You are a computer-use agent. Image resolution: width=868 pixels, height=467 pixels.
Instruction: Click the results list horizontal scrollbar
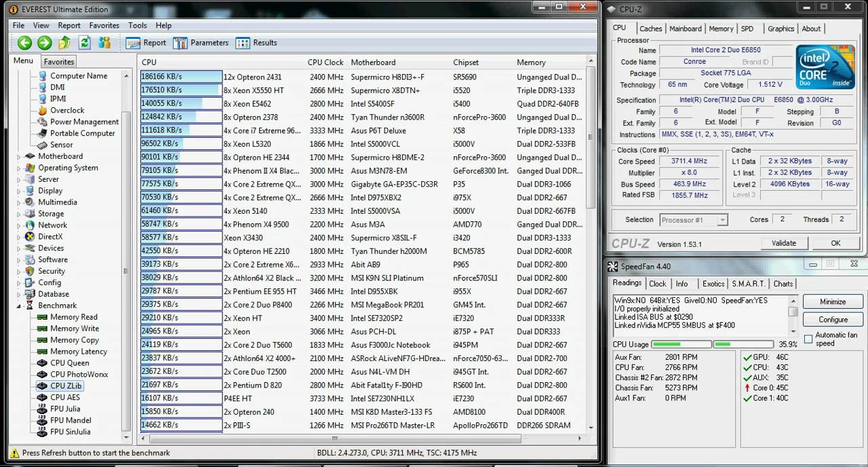coord(363,438)
